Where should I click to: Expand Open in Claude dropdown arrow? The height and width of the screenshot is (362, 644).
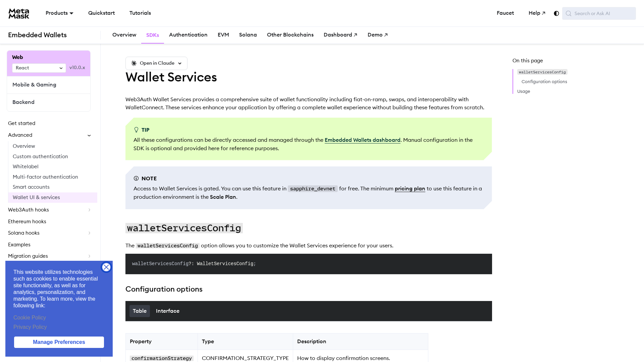coord(180,63)
